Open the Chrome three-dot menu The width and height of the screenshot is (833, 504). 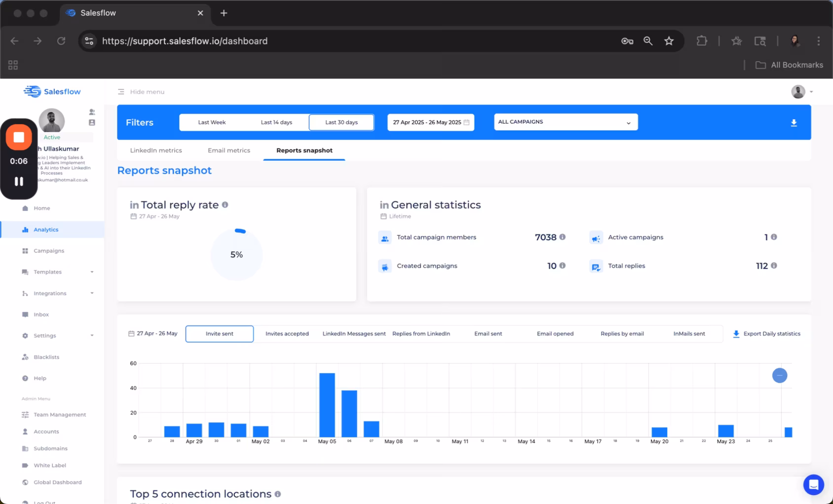pos(818,41)
